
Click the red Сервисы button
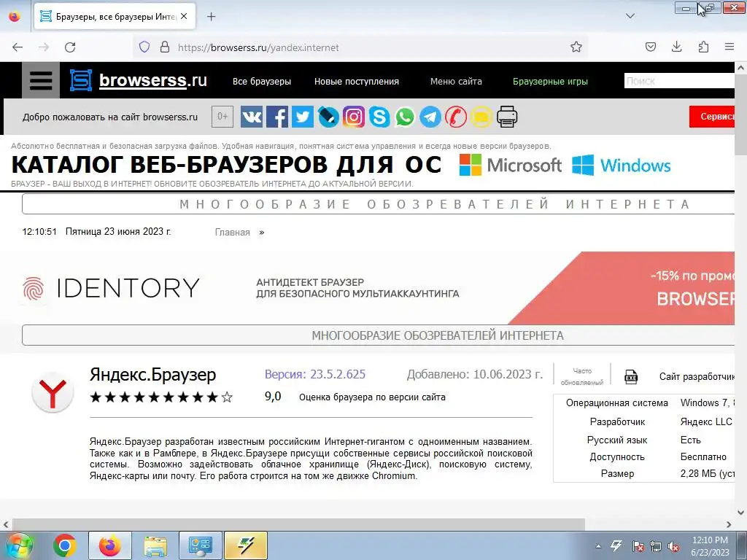pos(712,117)
